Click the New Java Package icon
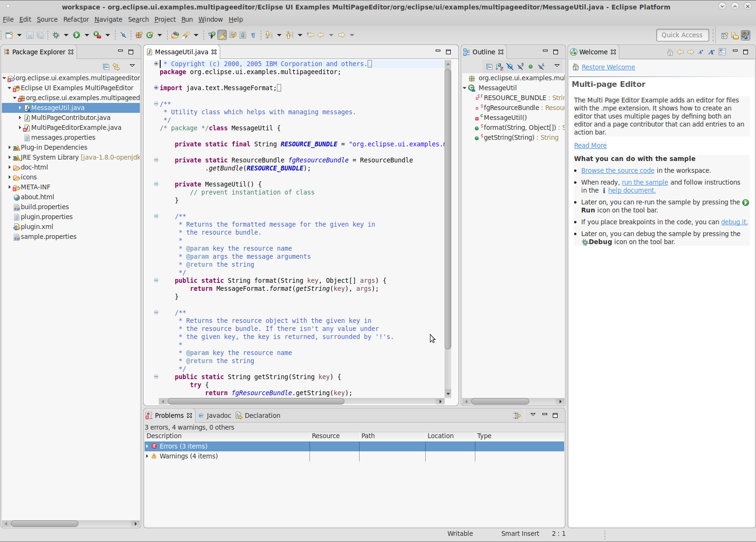 [138, 35]
